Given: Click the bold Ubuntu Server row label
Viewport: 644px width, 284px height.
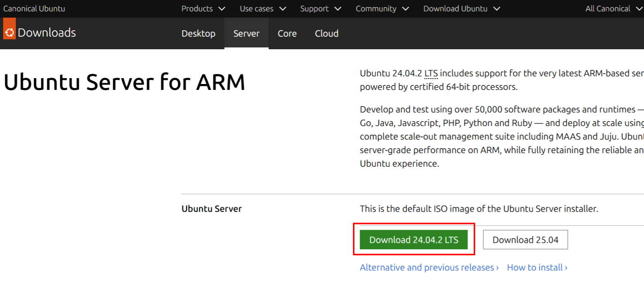Looking at the screenshot, I should 211,209.
